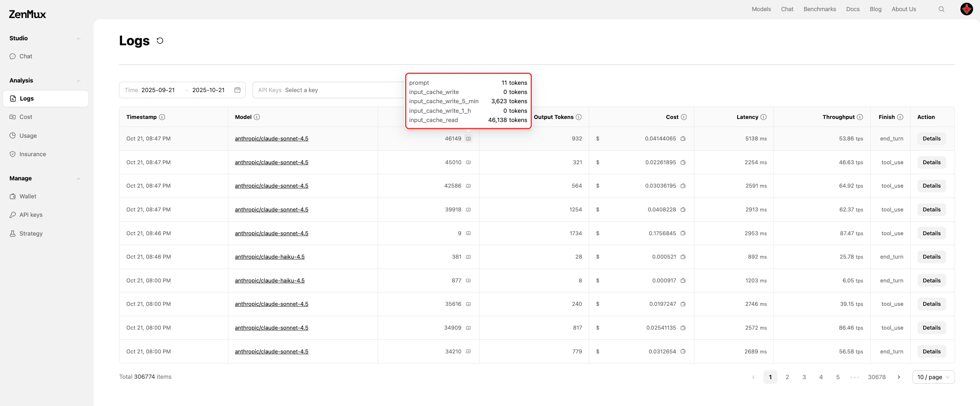
Task: Open the anthropic/claude-haiku-4.5 link at 08:46 PM
Action: (269, 257)
